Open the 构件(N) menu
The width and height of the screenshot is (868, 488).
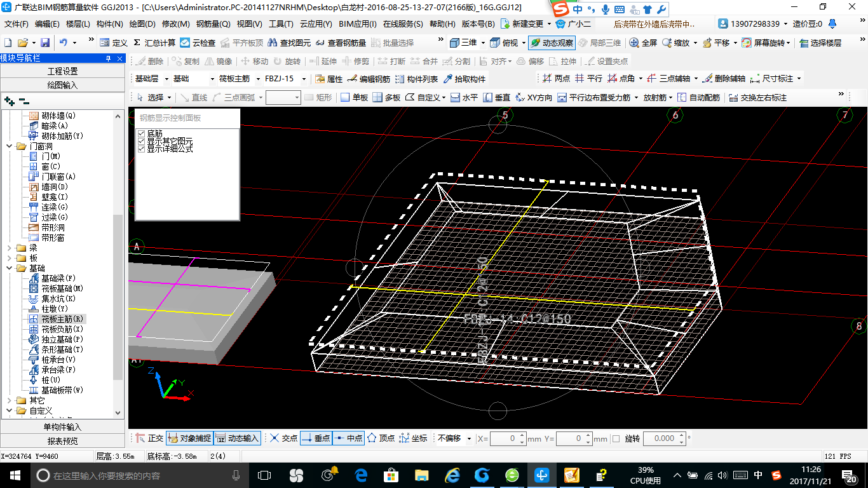[109, 24]
